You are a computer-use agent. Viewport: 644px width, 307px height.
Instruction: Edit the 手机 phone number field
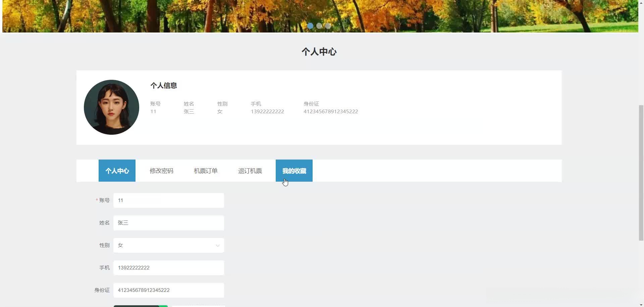point(168,267)
